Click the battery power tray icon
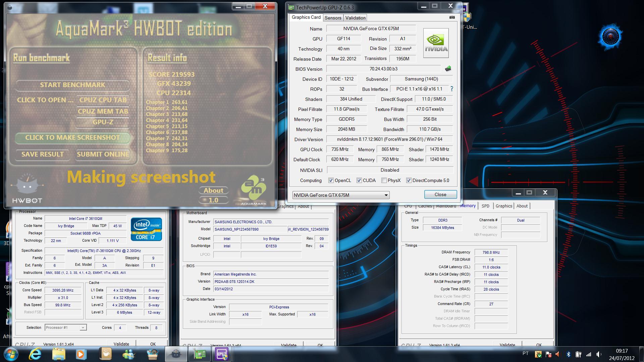 click(579, 354)
